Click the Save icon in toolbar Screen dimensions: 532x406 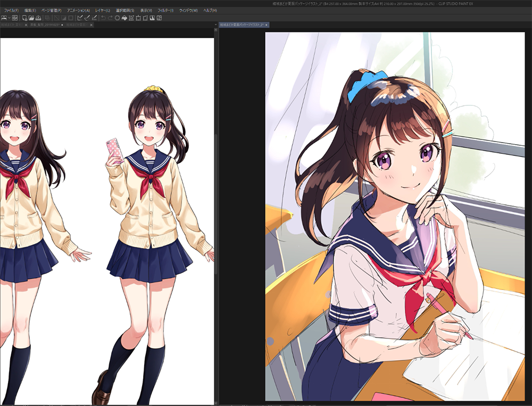[38, 18]
